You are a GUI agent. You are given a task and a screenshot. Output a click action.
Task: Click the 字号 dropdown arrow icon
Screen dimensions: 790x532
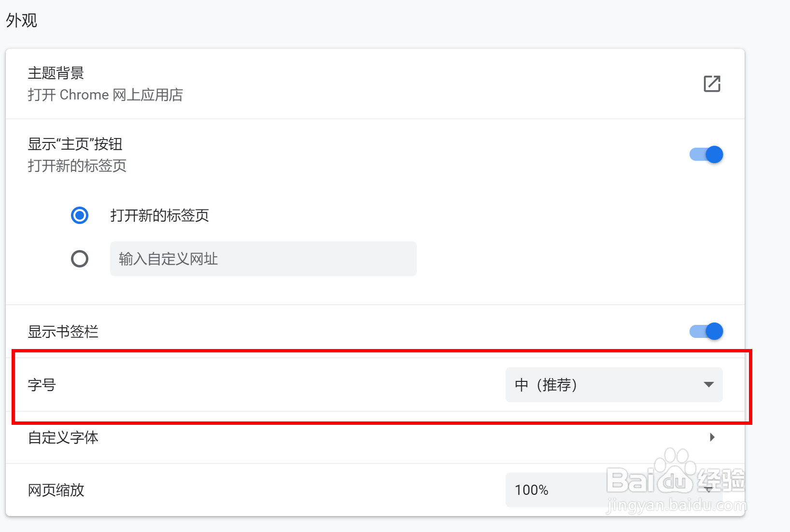pos(708,385)
